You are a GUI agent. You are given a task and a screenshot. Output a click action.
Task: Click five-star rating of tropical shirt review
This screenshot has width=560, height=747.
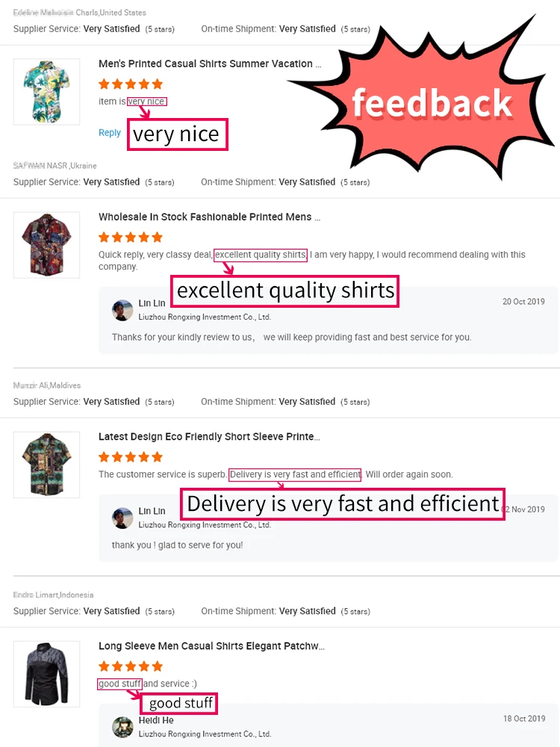(131, 84)
